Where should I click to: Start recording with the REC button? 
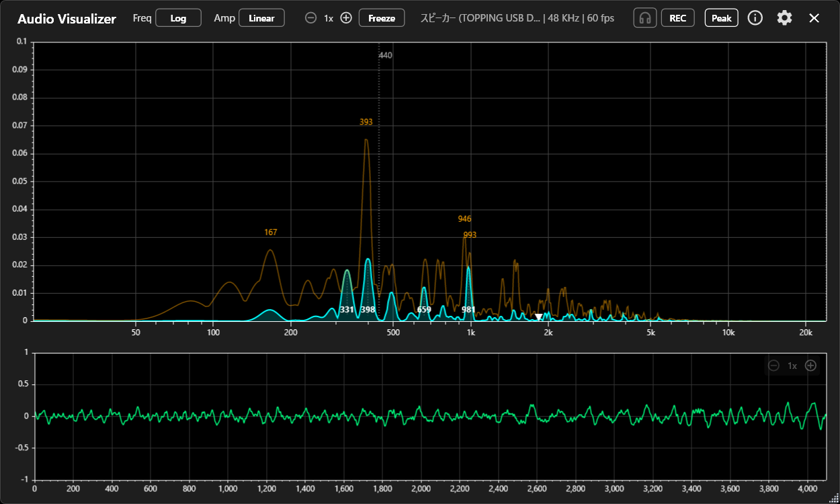tap(678, 18)
